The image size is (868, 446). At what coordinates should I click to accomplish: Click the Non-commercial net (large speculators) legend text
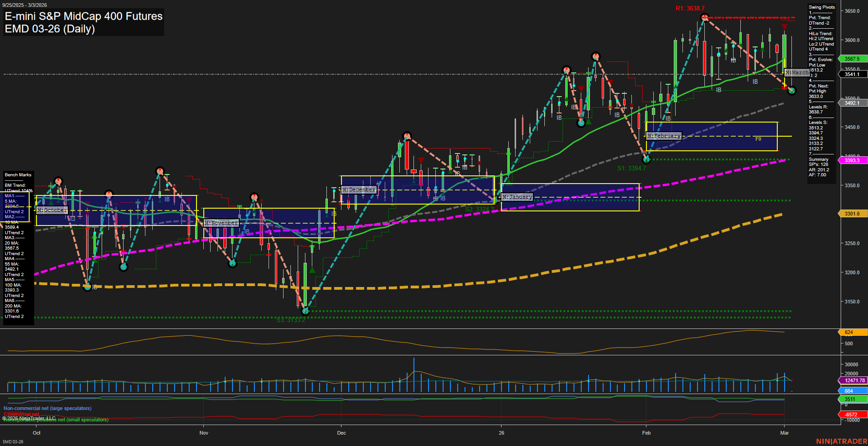coord(47,408)
